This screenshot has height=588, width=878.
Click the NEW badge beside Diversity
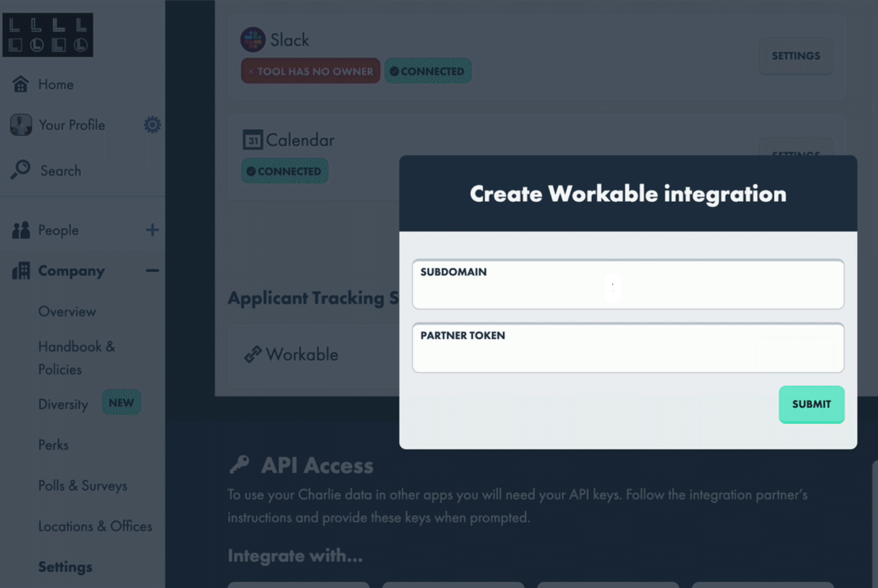[x=122, y=403]
